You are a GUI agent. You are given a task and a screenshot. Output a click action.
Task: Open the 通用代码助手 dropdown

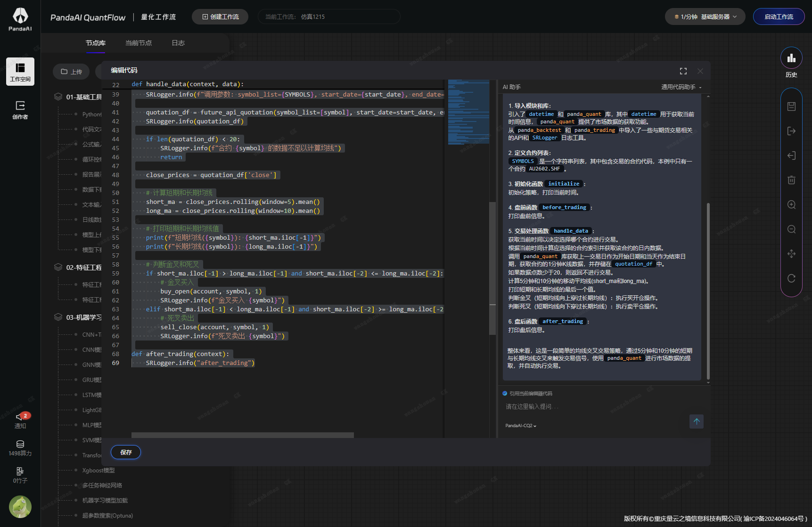point(681,87)
